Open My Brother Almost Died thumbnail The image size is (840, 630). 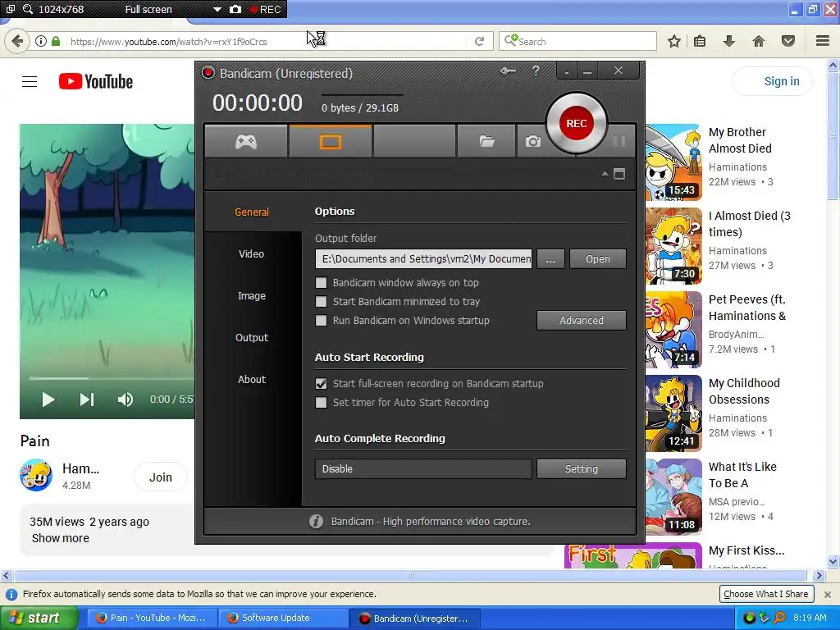[x=673, y=162]
